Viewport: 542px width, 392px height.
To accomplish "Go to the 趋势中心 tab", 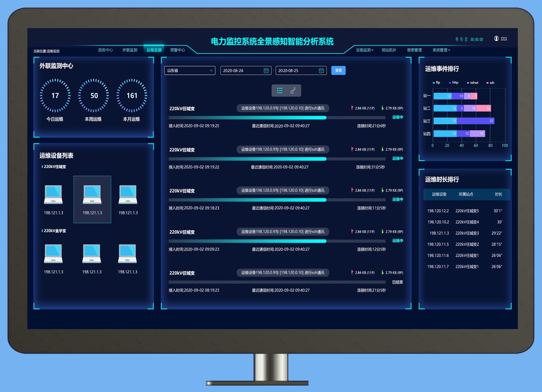I will tap(105, 50).
